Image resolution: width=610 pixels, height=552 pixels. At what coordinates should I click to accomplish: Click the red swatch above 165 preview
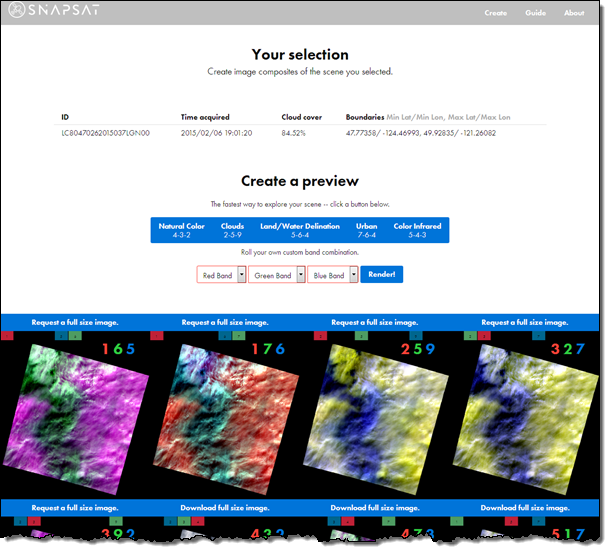tap(9, 336)
